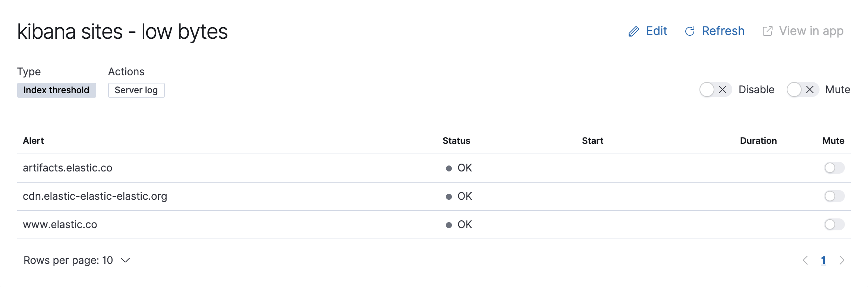Click the X icon beside the Mute toggle

(x=809, y=89)
